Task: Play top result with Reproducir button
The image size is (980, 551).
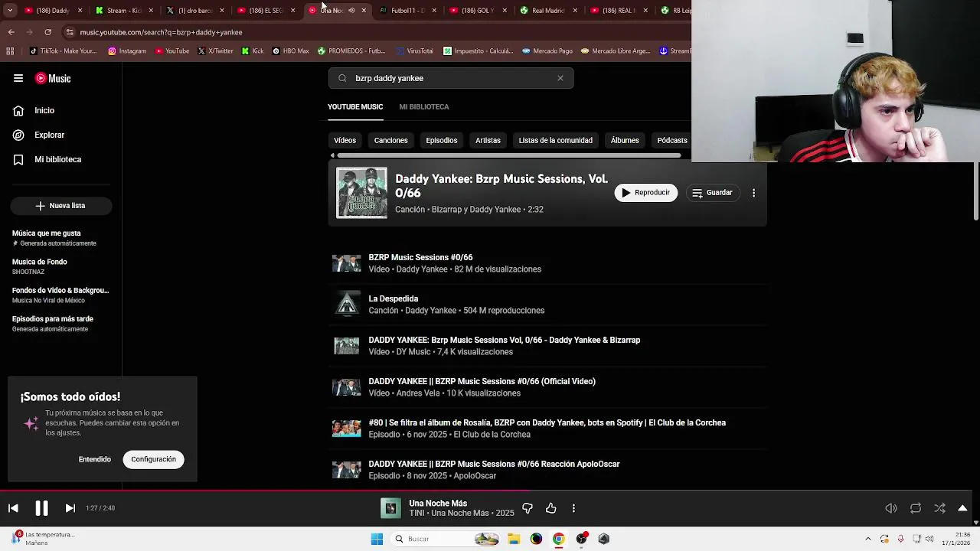Action: click(x=645, y=193)
